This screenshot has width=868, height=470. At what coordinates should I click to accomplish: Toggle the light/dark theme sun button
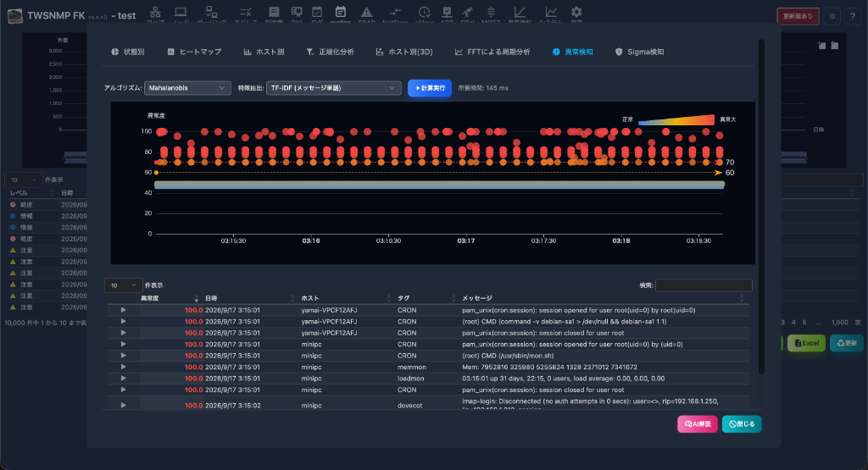832,16
